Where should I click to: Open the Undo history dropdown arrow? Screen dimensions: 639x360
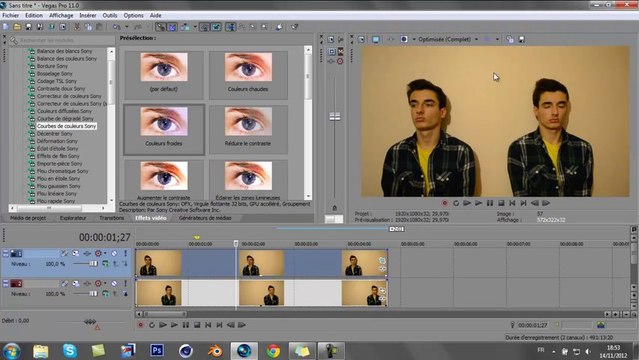click(127, 27)
